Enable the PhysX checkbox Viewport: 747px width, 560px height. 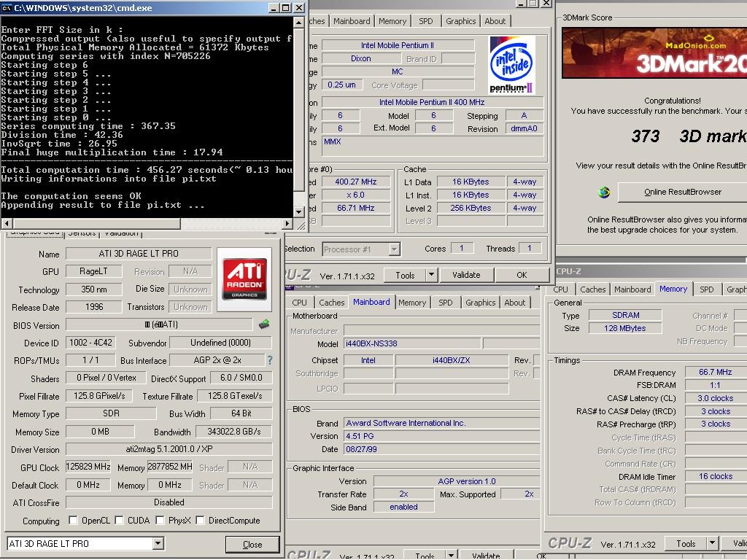160,520
